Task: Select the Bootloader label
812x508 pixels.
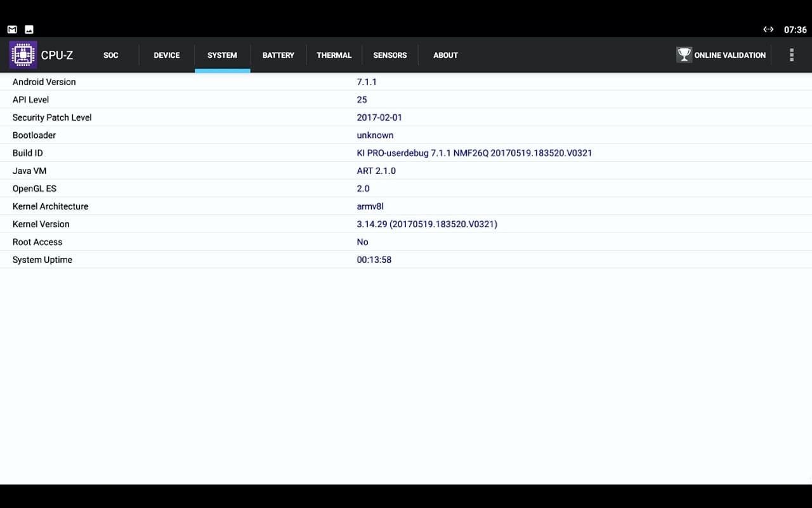Action: (x=34, y=135)
